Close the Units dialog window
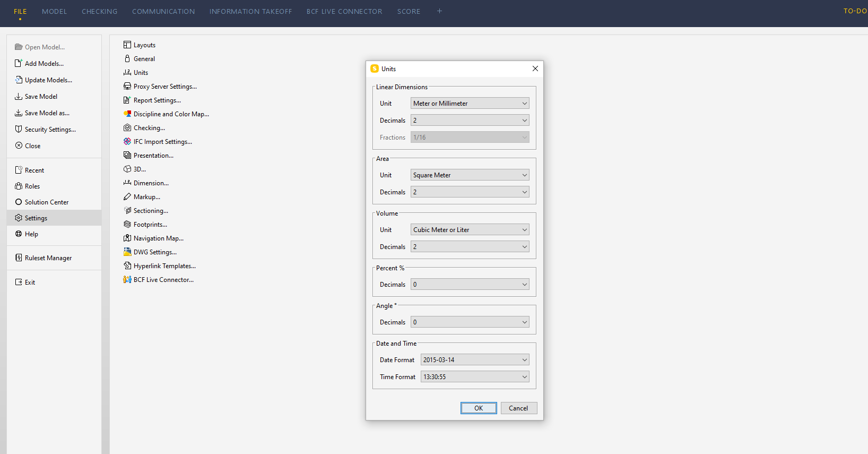The height and width of the screenshot is (454, 868). click(x=535, y=68)
